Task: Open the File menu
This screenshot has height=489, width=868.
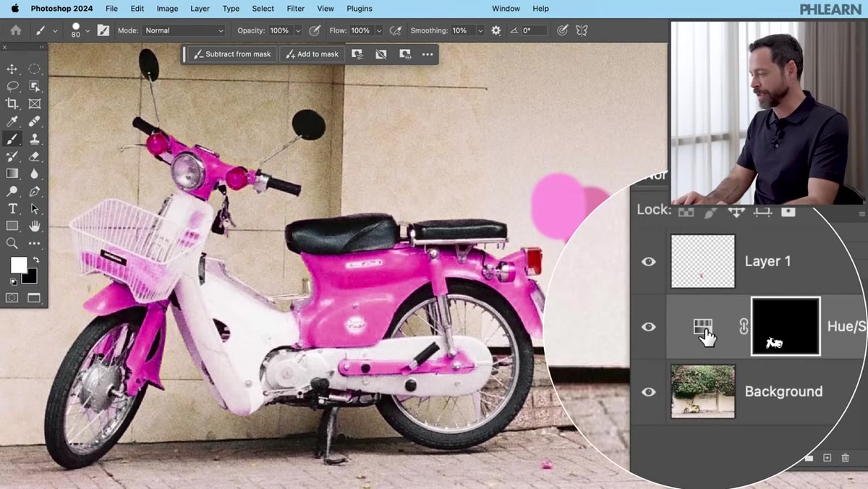Action: 111,9
